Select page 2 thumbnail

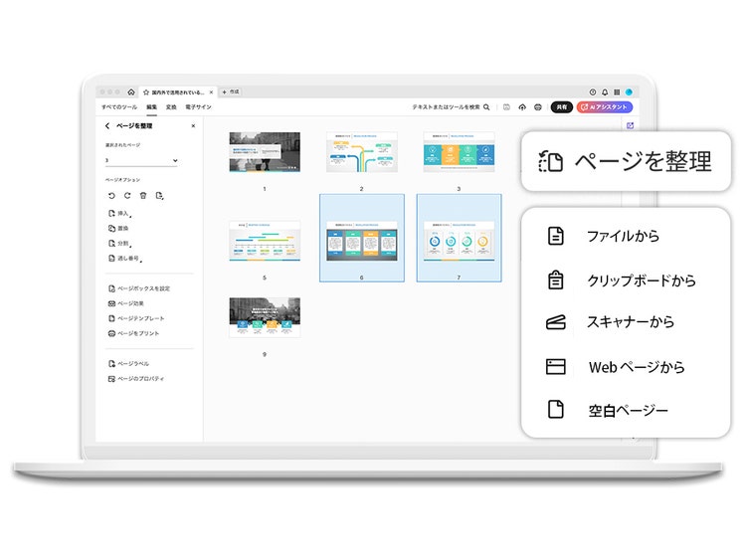[x=362, y=152]
